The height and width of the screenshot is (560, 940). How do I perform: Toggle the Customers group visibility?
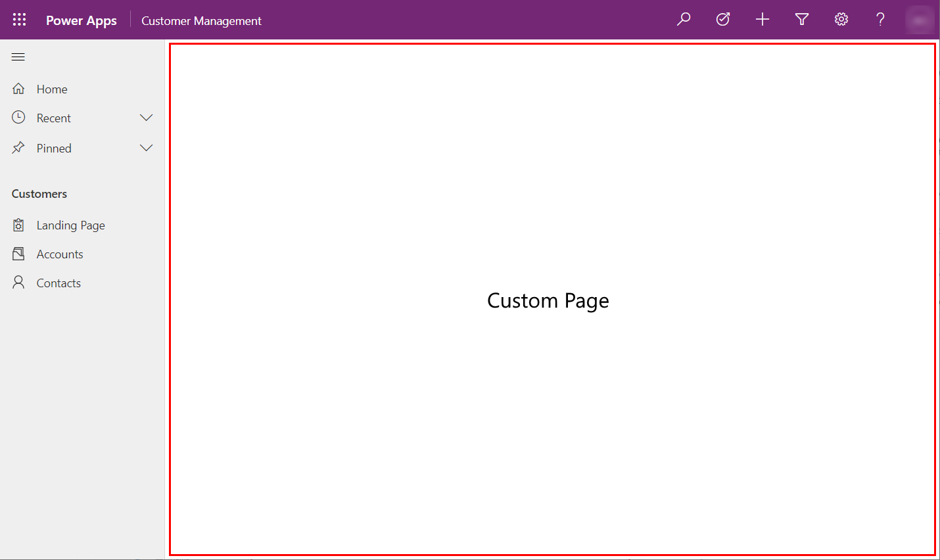pyautogui.click(x=39, y=193)
